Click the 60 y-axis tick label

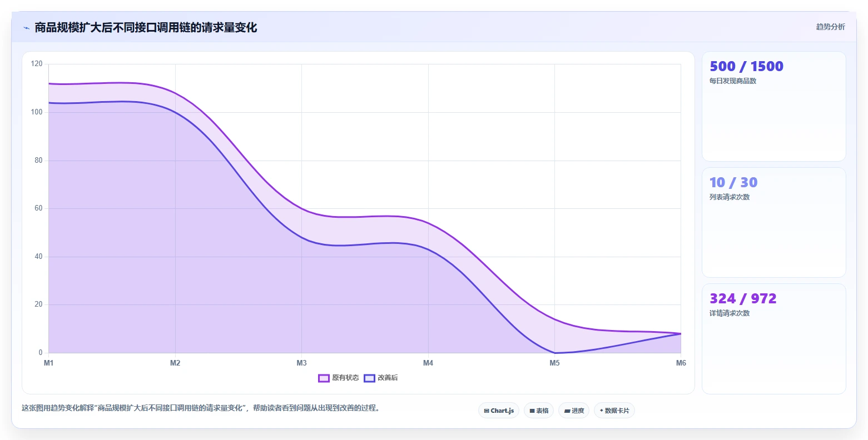click(38, 208)
